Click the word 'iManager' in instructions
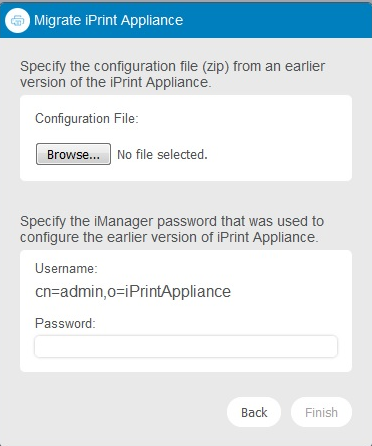The image size is (372, 446). coord(124,221)
